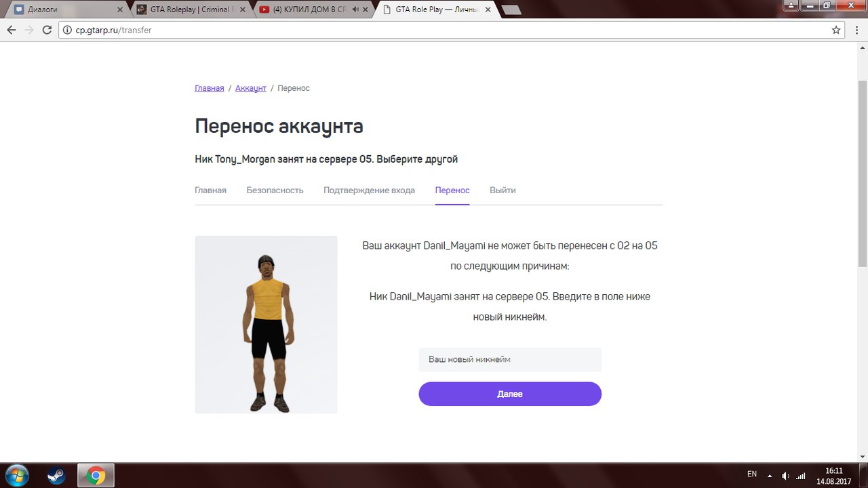Open Chrome's menu with three dots

(x=856, y=30)
